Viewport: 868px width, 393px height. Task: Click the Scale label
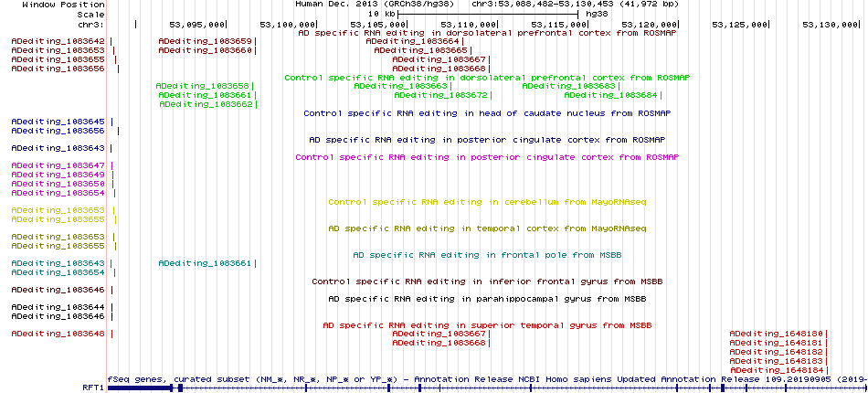point(90,14)
